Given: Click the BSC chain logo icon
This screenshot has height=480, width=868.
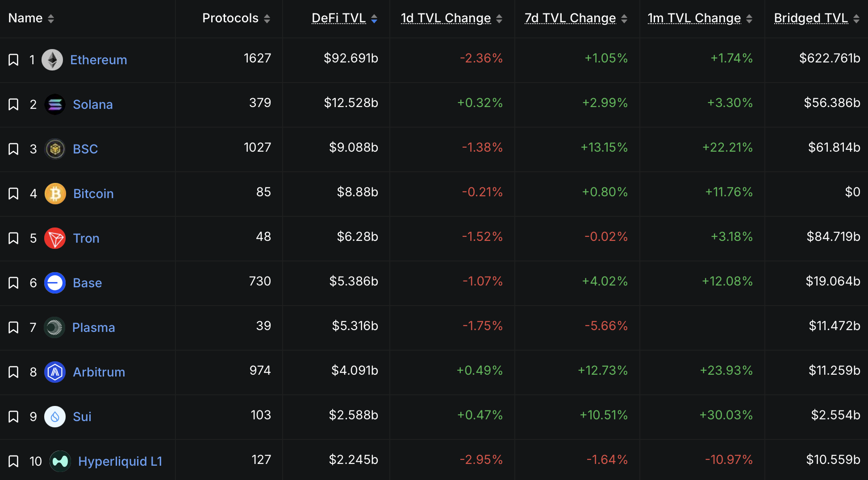Looking at the screenshot, I should [55, 149].
